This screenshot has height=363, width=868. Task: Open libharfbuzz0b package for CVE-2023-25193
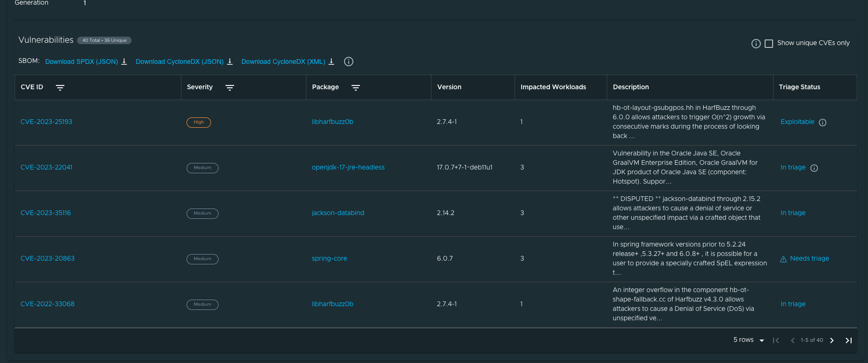pyautogui.click(x=332, y=122)
